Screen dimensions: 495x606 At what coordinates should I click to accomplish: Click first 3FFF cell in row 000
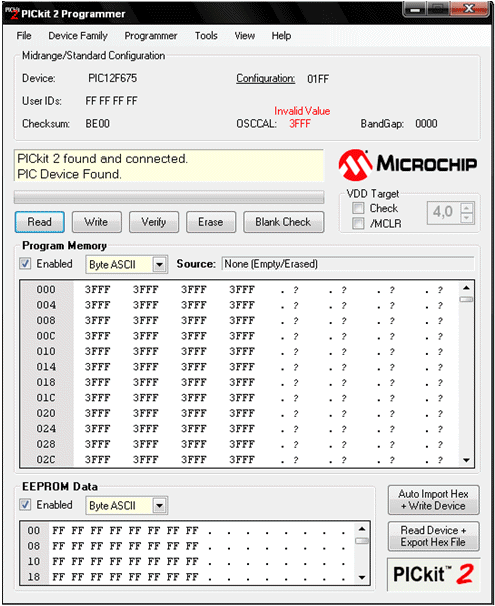[97, 289]
